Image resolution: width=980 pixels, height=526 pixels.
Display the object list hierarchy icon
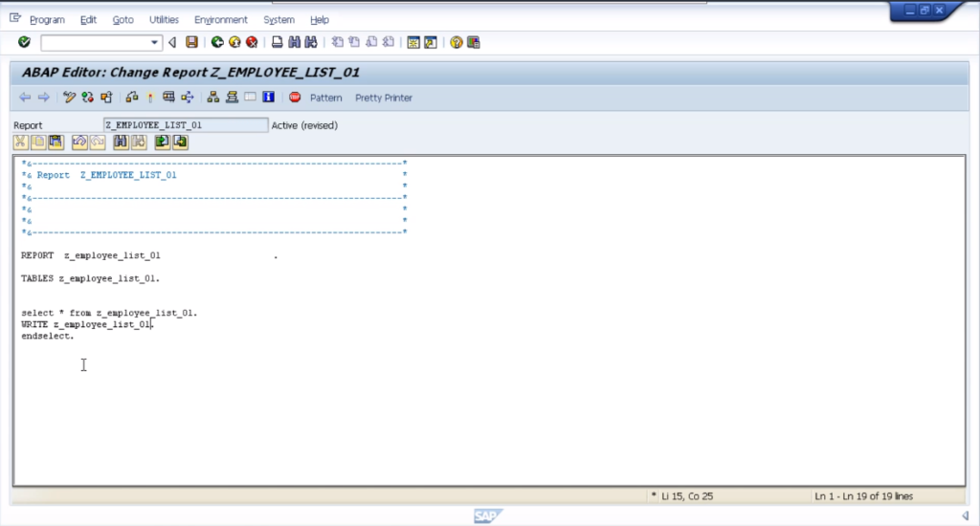[x=213, y=98]
